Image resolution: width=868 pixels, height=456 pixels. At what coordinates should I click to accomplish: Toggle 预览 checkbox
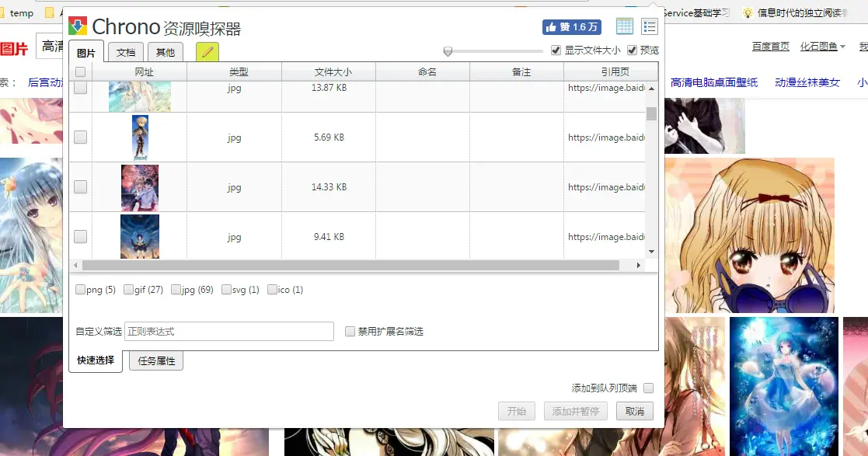[x=632, y=50]
